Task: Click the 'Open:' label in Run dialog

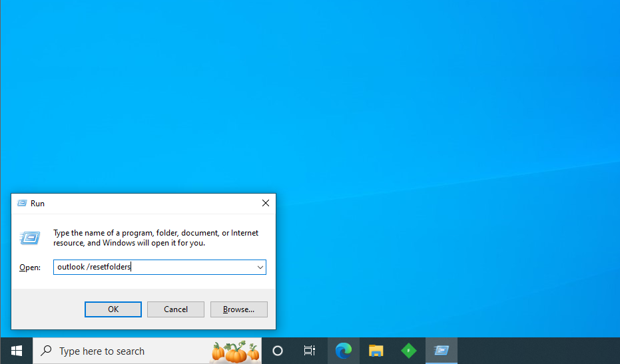Action: tap(30, 268)
